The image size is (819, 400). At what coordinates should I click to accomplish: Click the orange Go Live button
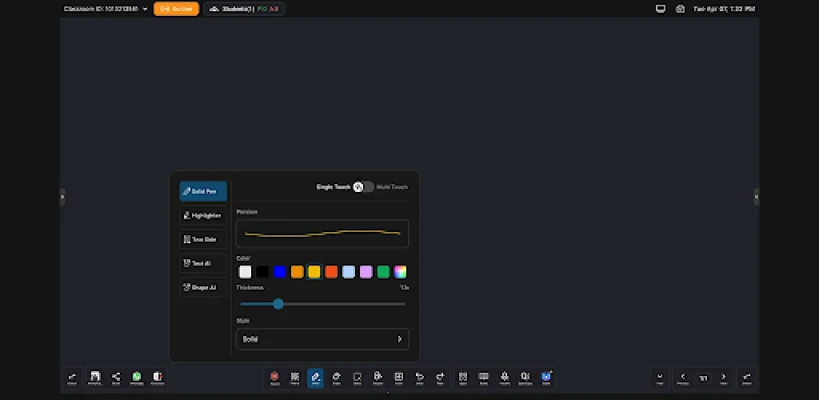[176, 9]
